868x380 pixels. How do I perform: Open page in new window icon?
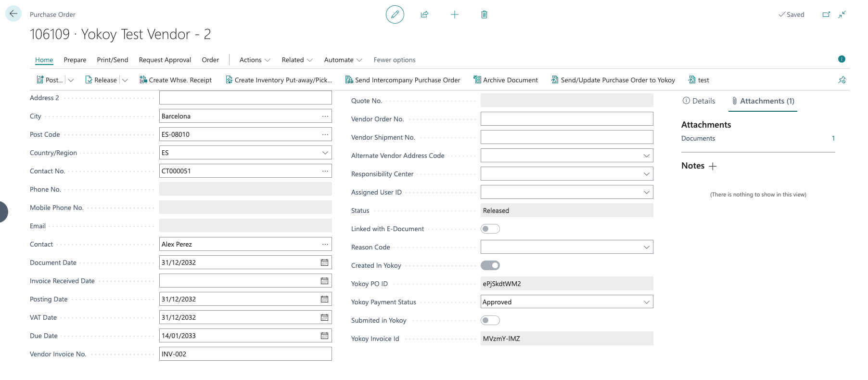826,14
